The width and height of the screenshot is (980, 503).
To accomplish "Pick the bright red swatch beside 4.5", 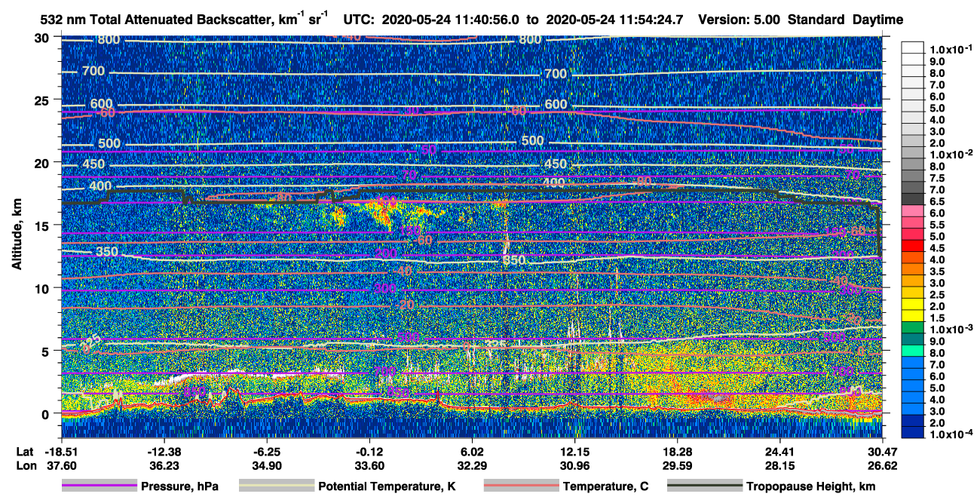I will pyautogui.click(x=913, y=247).
